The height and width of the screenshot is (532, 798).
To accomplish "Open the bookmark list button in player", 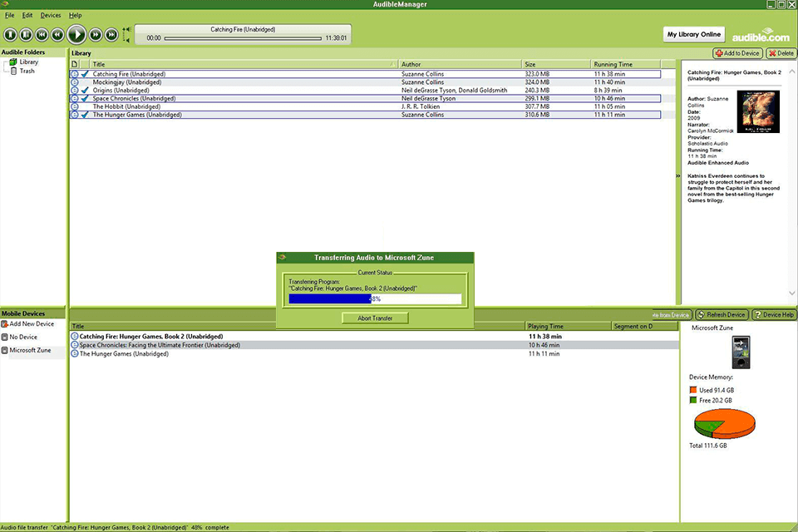I will (27, 35).
